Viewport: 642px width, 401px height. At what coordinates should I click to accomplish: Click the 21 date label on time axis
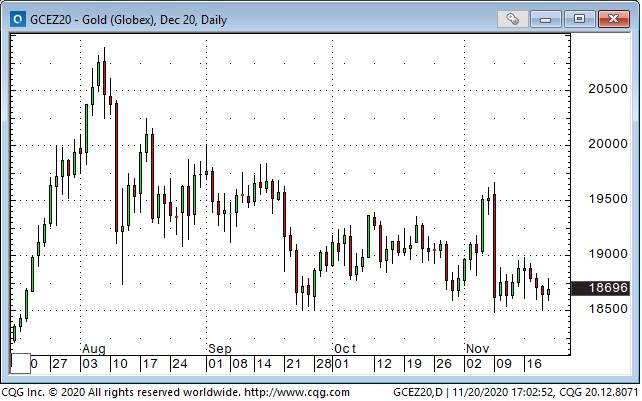pos(294,364)
